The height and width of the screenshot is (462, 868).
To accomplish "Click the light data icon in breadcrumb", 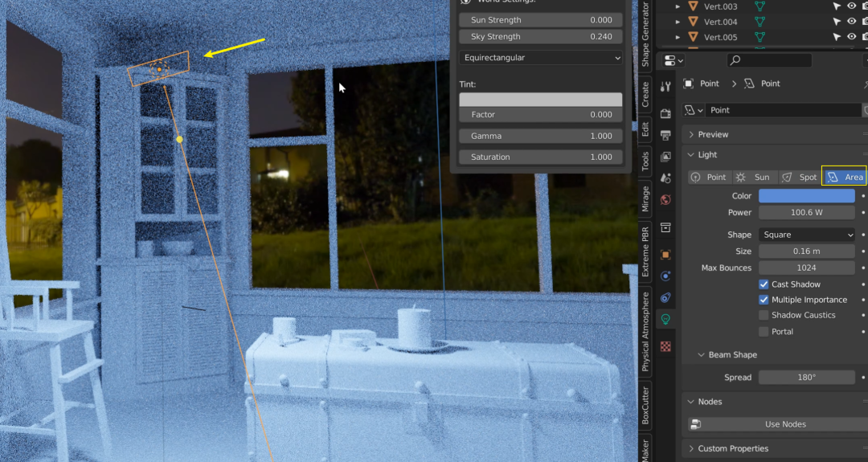I will 750,84.
